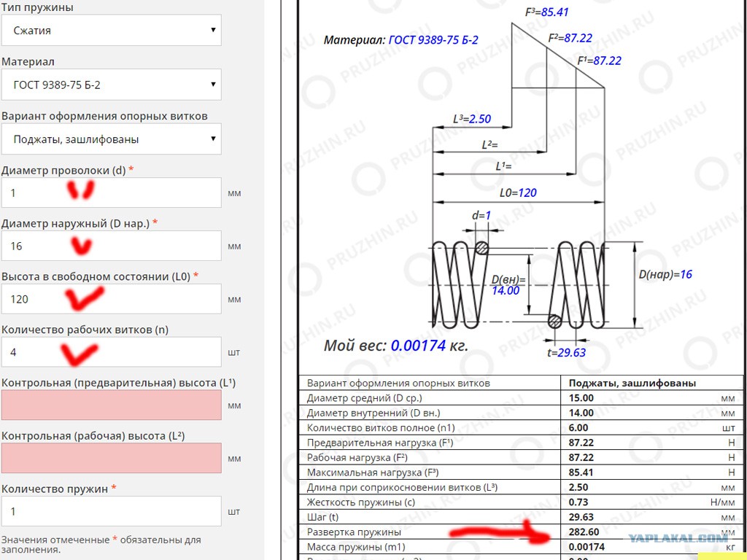This screenshot has width=747, height=560.
Task: Click the Количество пружин input field
Action: [x=111, y=511]
